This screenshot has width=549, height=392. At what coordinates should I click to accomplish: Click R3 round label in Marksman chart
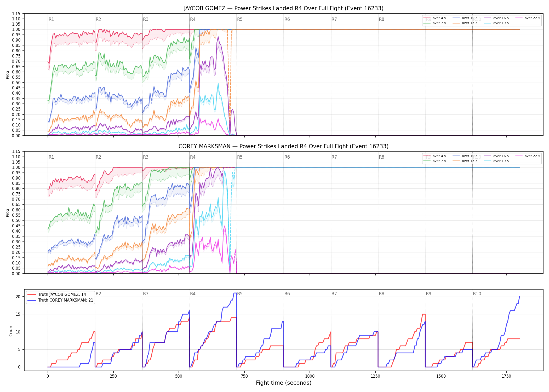click(146, 157)
